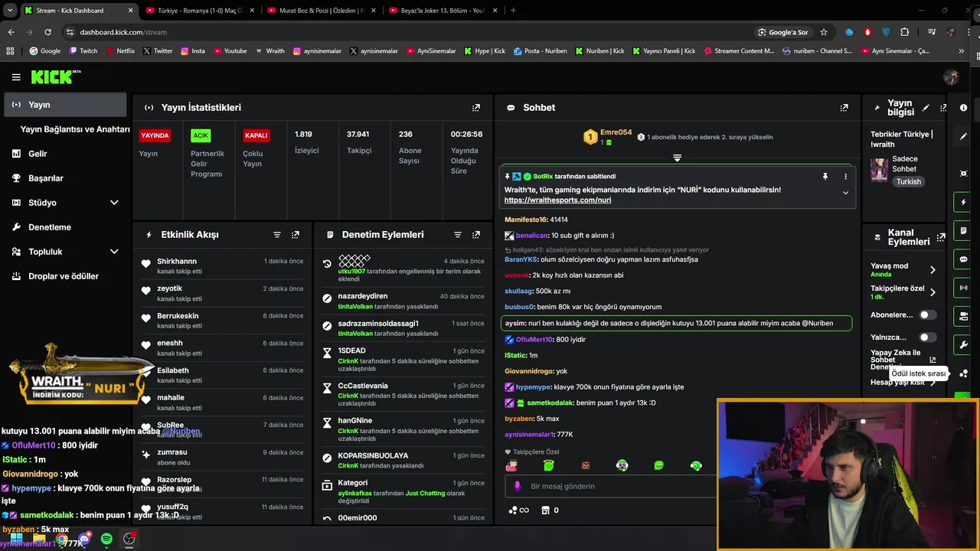
Task: Open Yavaş mod options arrow
Action: point(933,269)
